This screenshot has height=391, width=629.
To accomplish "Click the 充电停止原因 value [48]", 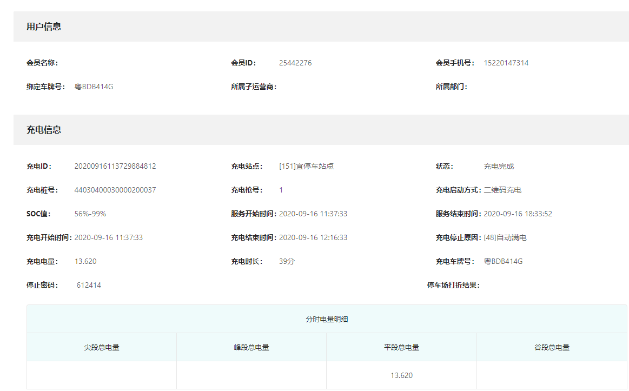I will pos(505,237).
